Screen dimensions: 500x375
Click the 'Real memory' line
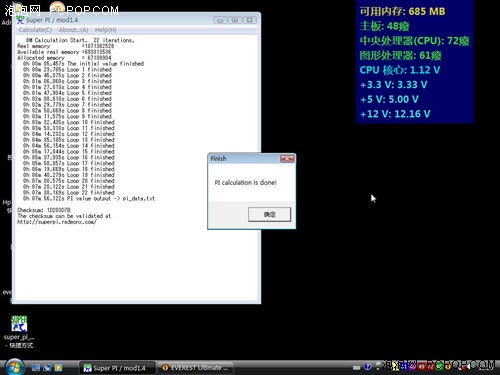click(66, 46)
